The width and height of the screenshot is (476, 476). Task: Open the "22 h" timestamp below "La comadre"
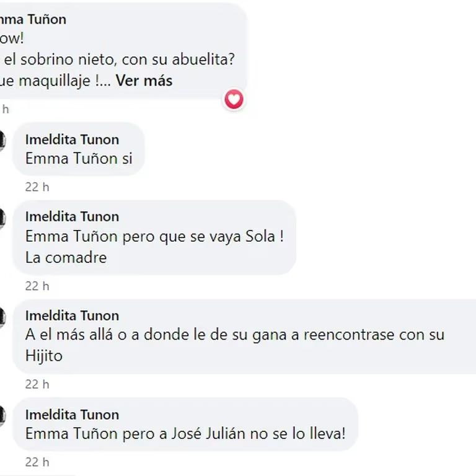pos(37,286)
